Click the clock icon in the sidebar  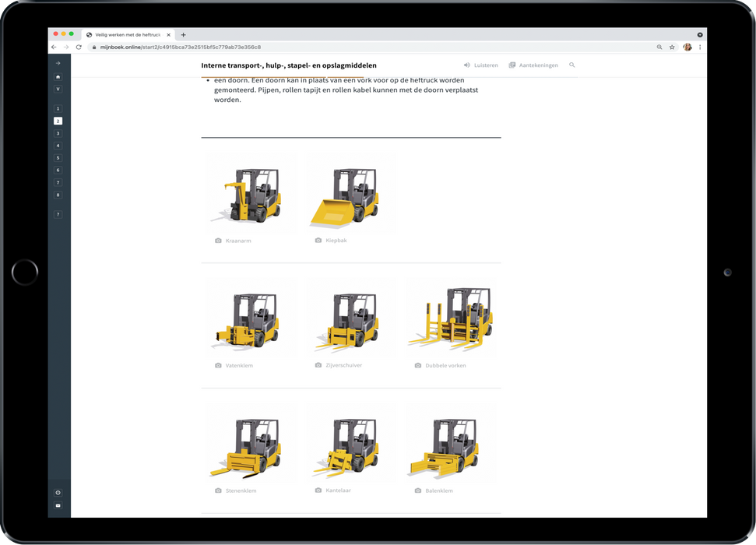pos(58,493)
